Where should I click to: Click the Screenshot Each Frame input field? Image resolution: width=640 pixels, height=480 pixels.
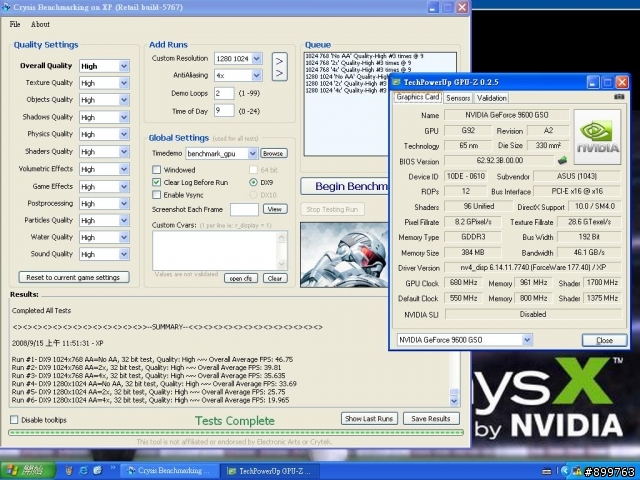[x=244, y=209]
